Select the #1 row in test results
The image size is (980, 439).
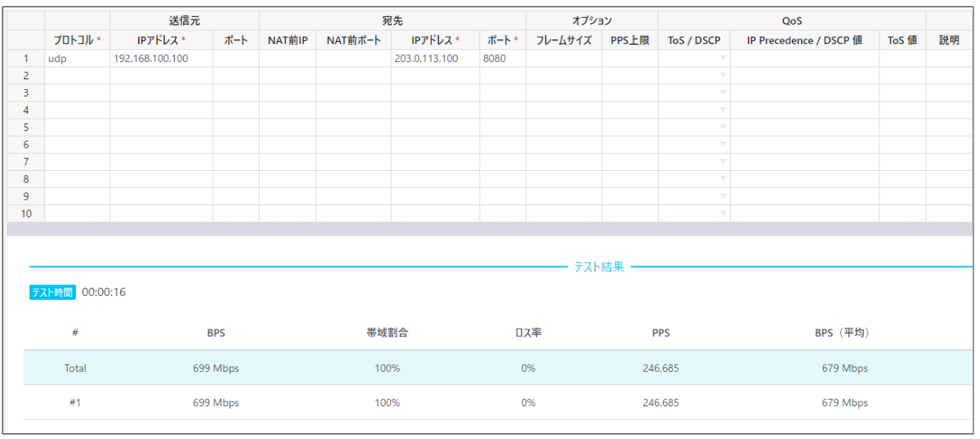(x=490, y=402)
